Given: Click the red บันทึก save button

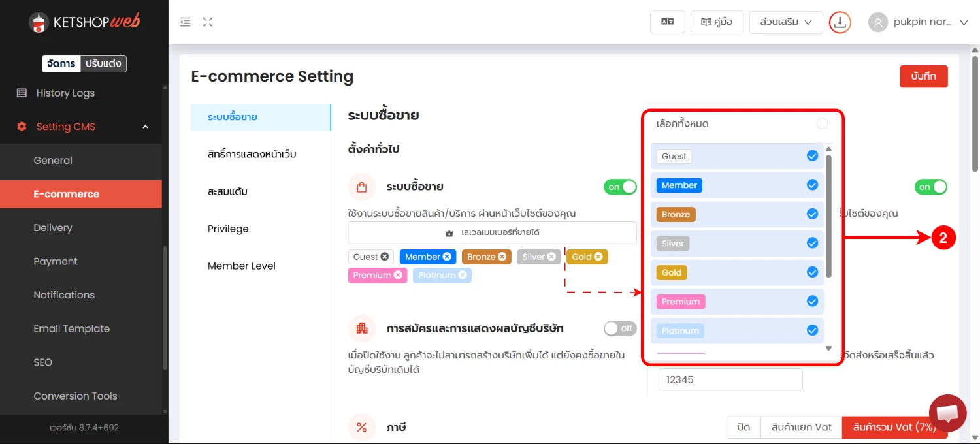Looking at the screenshot, I should point(923,76).
